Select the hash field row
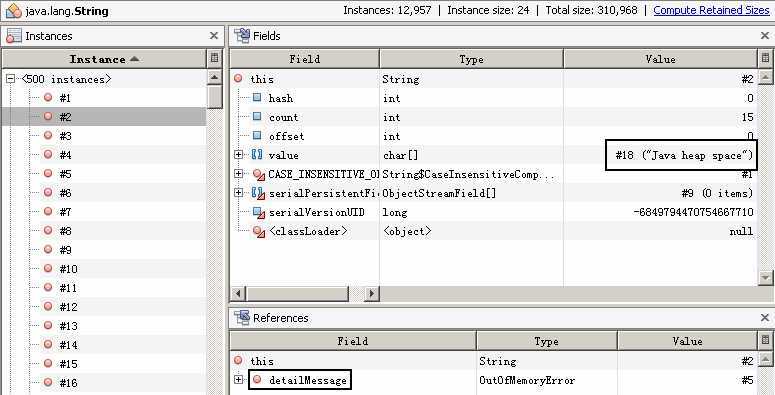 tap(493, 98)
